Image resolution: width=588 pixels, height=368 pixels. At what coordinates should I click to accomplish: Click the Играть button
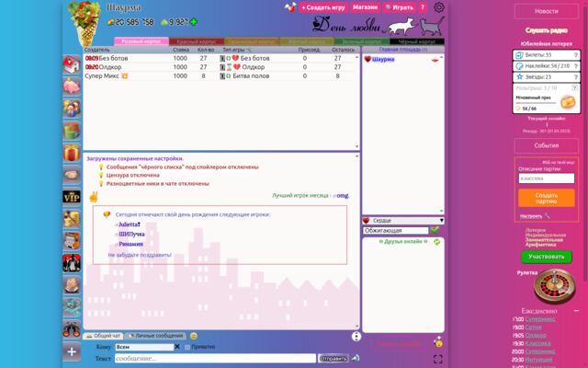click(x=399, y=7)
